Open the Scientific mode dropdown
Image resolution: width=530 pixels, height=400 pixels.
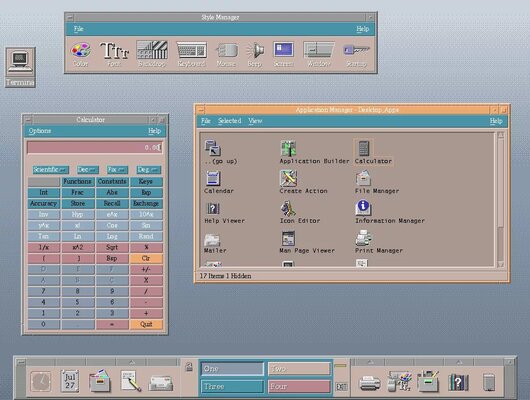point(51,170)
